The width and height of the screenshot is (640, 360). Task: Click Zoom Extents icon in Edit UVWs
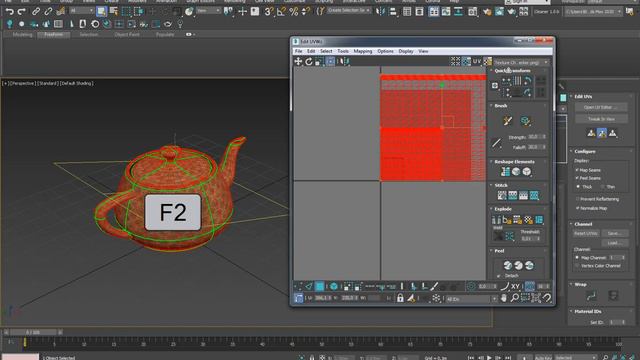(536, 298)
